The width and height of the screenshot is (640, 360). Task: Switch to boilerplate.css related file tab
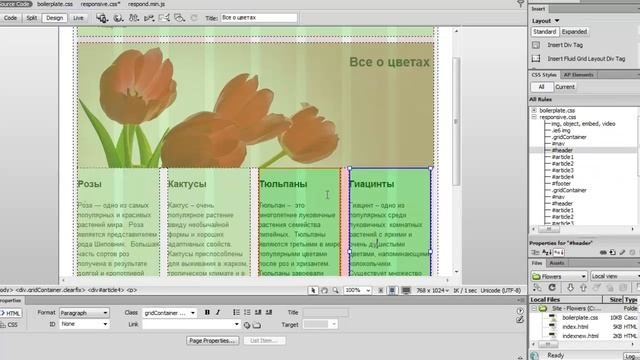55,4
